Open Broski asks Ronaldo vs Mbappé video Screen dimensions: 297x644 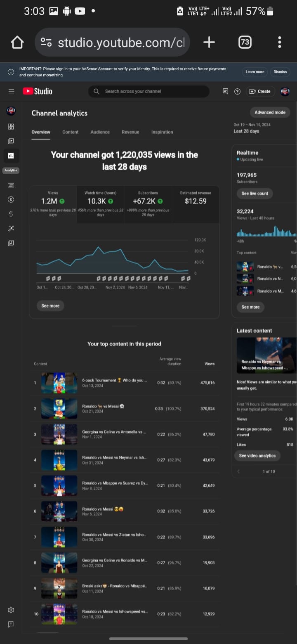coord(124,588)
